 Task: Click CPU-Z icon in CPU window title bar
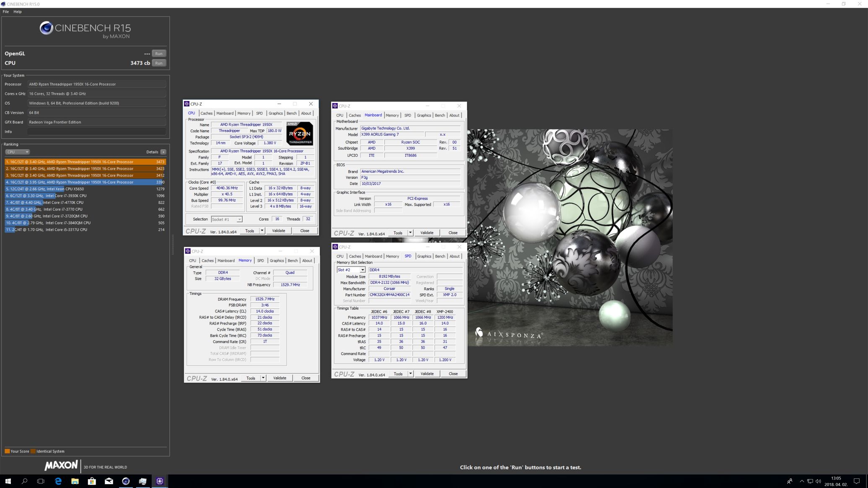tap(187, 104)
